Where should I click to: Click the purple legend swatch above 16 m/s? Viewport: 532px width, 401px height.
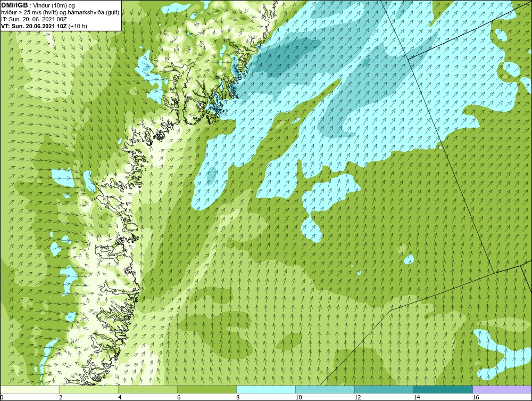click(x=502, y=389)
